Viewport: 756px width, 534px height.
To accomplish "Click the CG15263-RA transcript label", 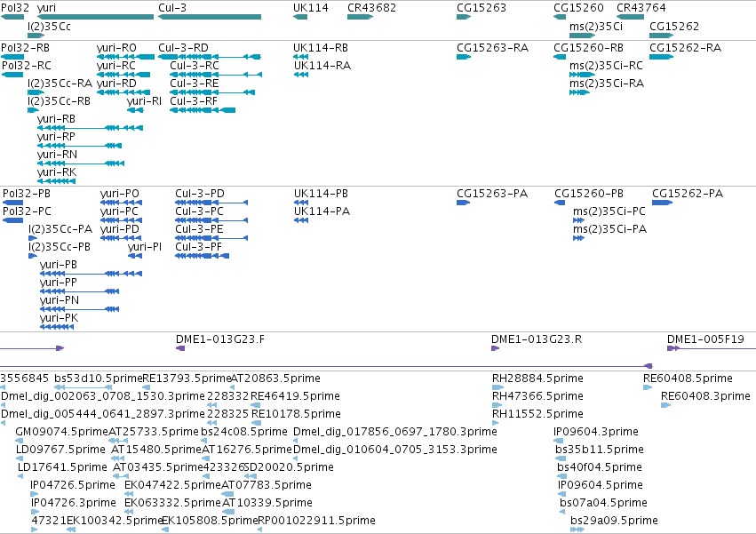I will (x=493, y=48).
